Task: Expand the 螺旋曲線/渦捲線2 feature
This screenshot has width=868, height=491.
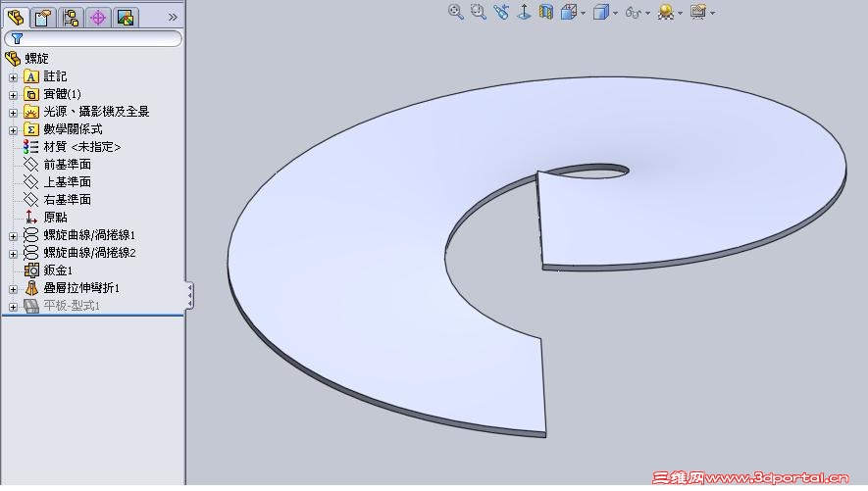Action: (x=14, y=254)
